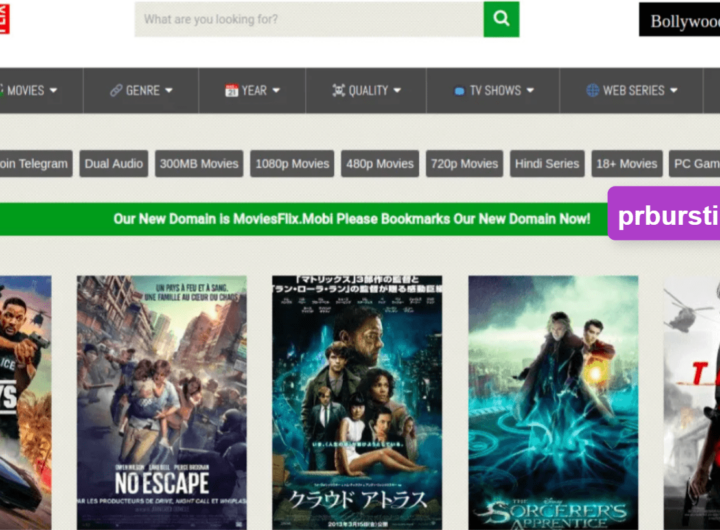Expand the TV SHOWS dropdown arrow
The image size is (720, 530).
click(x=530, y=90)
